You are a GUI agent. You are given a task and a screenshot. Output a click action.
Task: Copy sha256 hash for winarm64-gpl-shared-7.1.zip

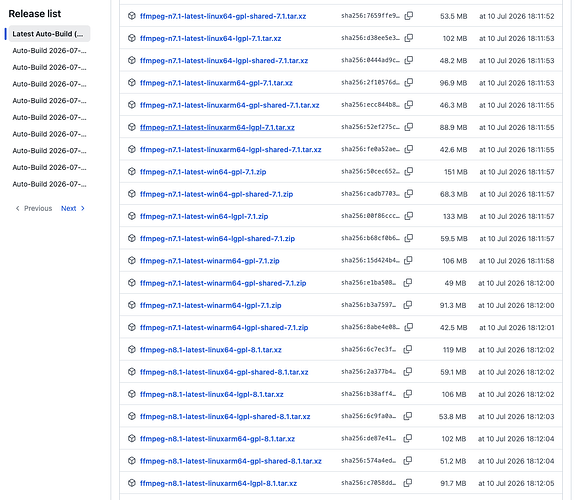pos(408,283)
